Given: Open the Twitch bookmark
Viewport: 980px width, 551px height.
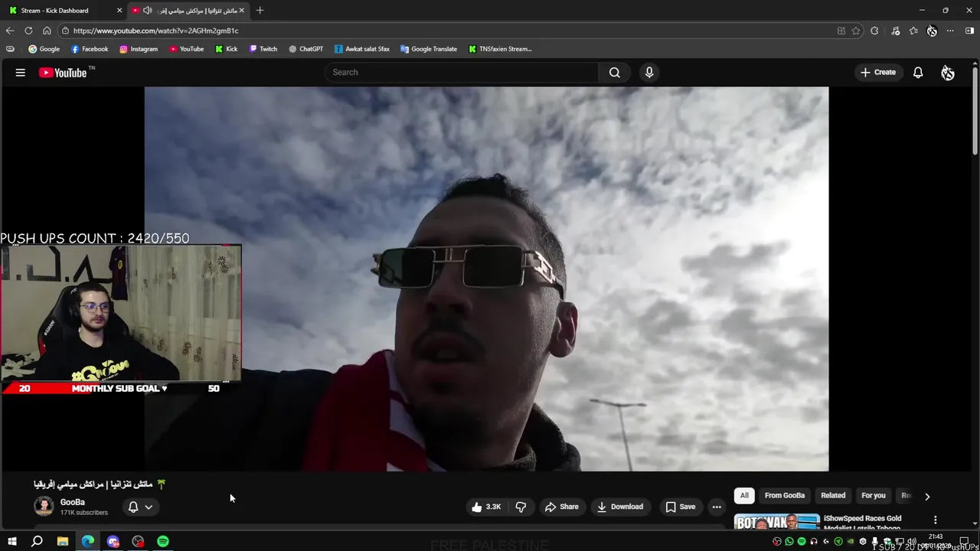Looking at the screenshot, I should [263, 49].
